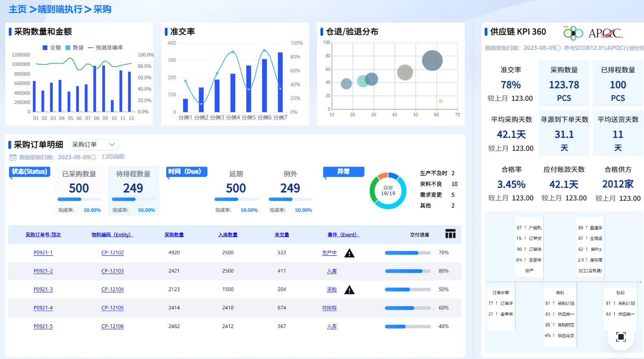Click the 事件 (Event) column header
This screenshot has width=644, height=359.
click(x=344, y=235)
